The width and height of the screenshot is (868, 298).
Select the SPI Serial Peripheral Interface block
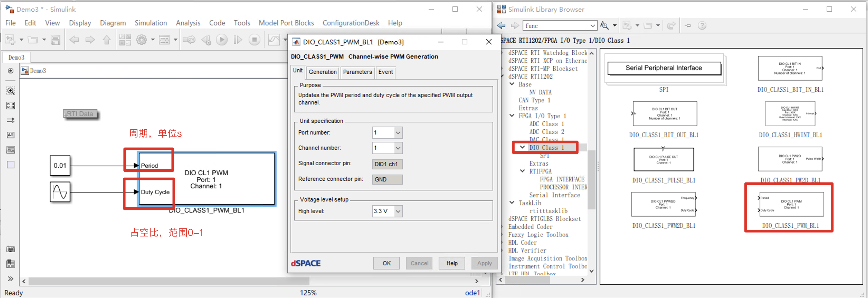pyautogui.click(x=664, y=69)
